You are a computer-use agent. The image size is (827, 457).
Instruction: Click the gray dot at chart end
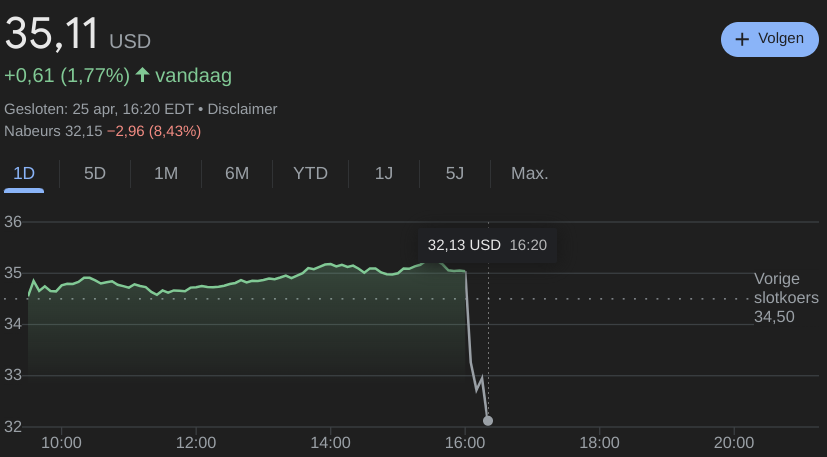pyautogui.click(x=487, y=420)
